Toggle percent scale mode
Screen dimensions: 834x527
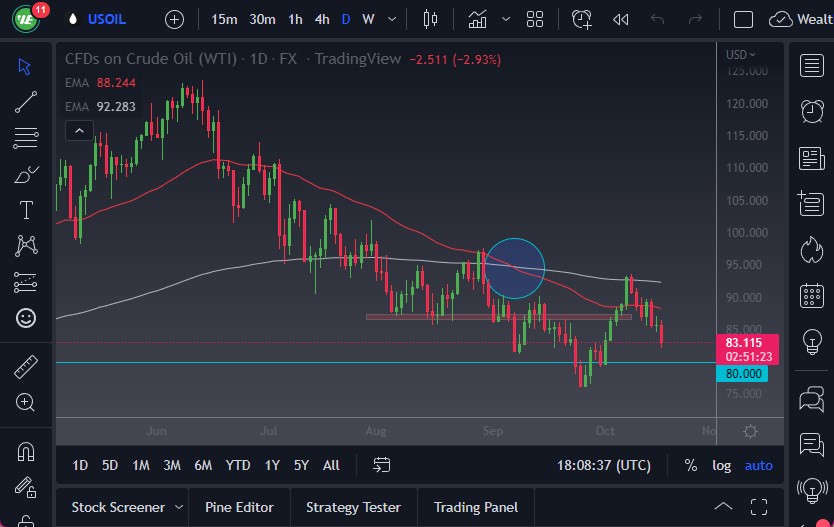[x=690, y=465]
